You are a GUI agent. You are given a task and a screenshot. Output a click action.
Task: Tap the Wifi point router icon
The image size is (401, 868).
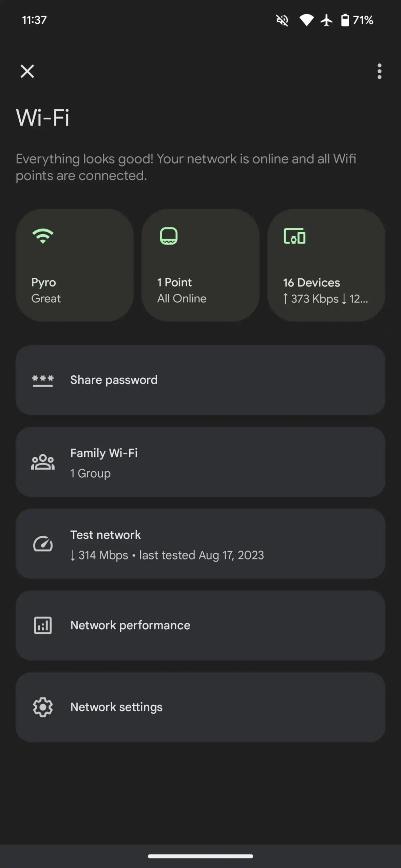point(169,236)
